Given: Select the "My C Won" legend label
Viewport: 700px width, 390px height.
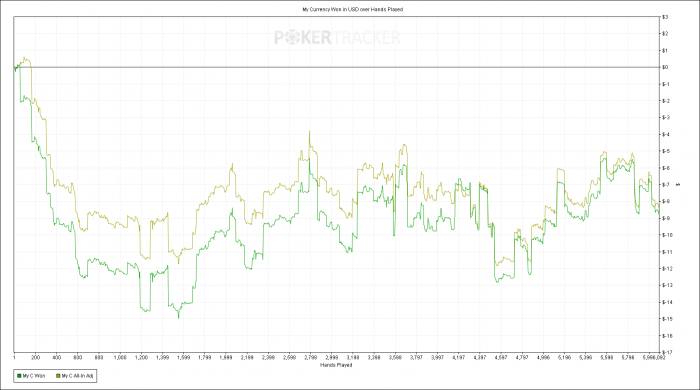Looking at the screenshot, I should [34, 376].
